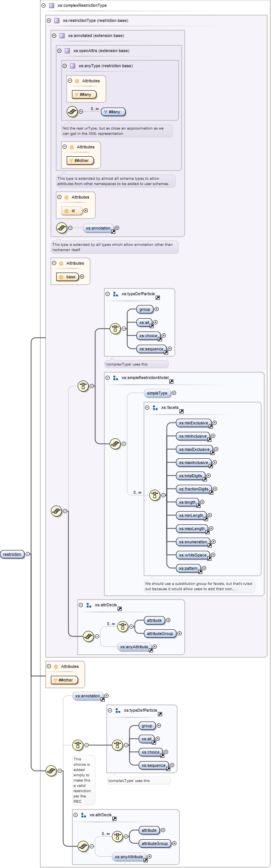Follow the reference arrow next to xs:facets title
Screen dimensions: 271x868
coord(181,412)
